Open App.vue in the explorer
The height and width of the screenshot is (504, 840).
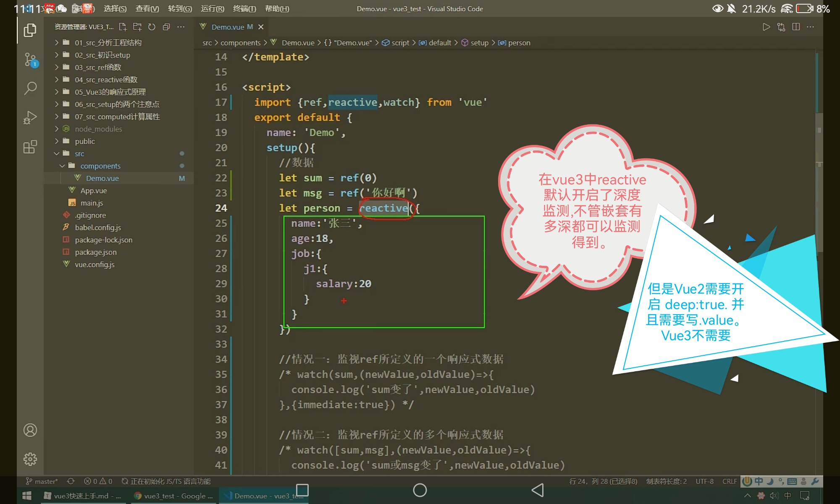point(93,191)
